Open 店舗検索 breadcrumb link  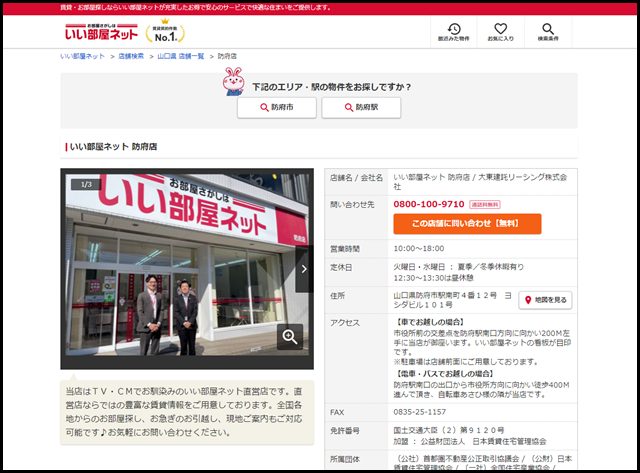pos(131,56)
